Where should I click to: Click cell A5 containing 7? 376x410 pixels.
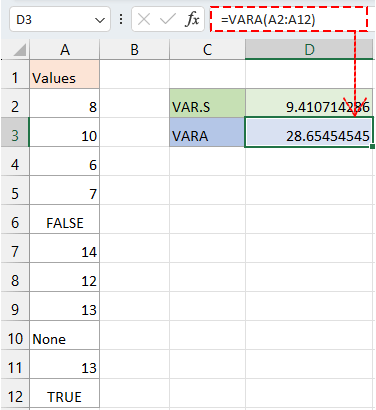click(65, 190)
